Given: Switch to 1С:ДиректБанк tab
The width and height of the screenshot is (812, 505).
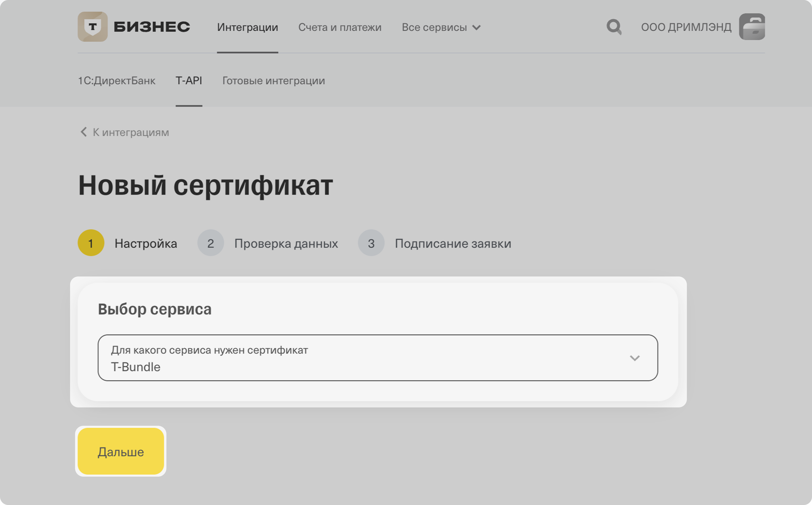Looking at the screenshot, I should pos(117,80).
